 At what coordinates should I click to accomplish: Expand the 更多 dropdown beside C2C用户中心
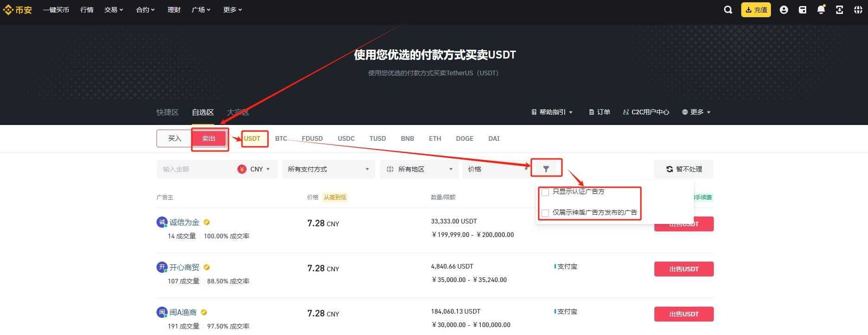click(696, 112)
